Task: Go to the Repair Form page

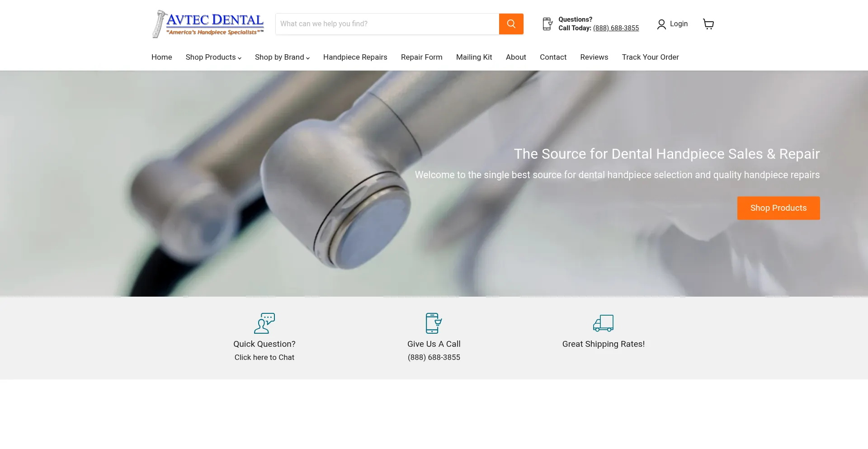Action: click(x=421, y=57)
